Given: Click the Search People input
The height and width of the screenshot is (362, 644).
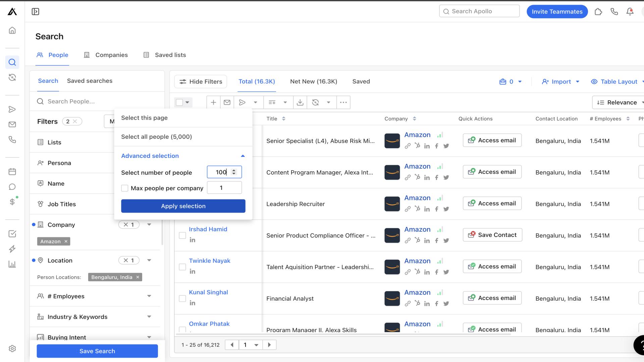Looking at the screenshot, I should coord(97,102).
